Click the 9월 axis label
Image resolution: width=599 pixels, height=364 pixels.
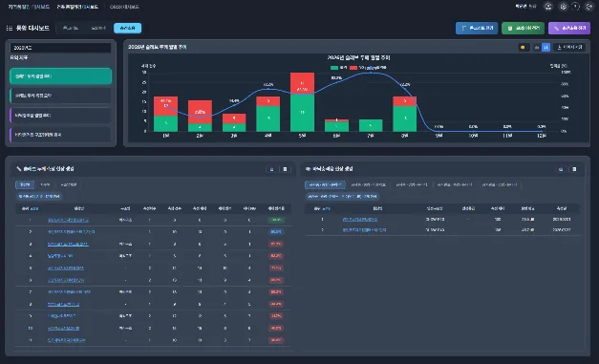[x=439, y=136]
